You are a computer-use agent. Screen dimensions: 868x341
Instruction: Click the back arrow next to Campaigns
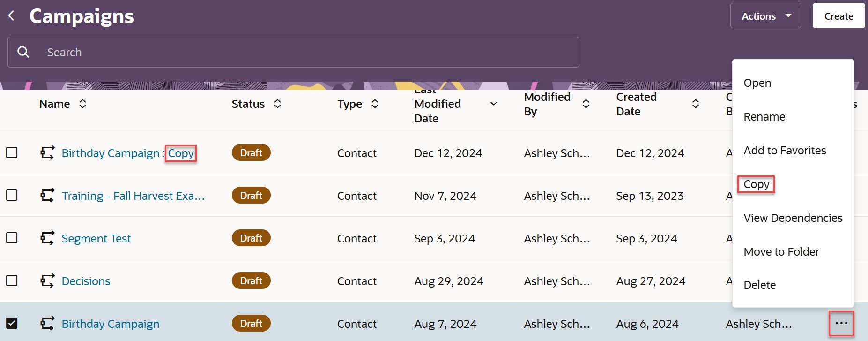tap(12, 16)
